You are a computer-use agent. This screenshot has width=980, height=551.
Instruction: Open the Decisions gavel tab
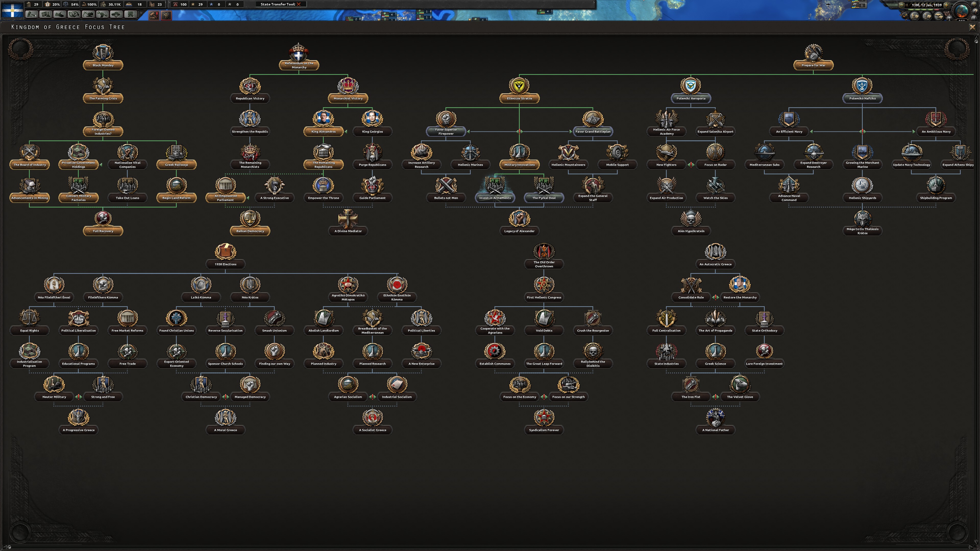(32, 14)
